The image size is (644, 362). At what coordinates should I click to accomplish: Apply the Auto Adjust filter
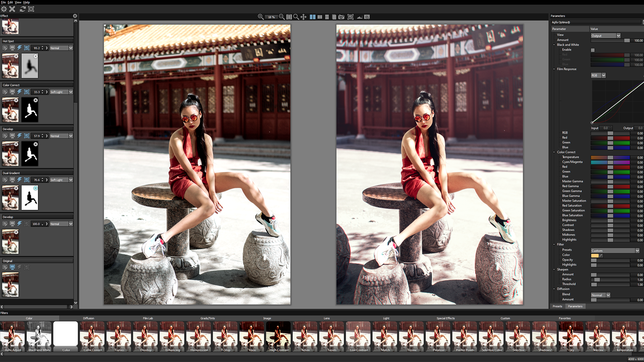click(13, 337)
